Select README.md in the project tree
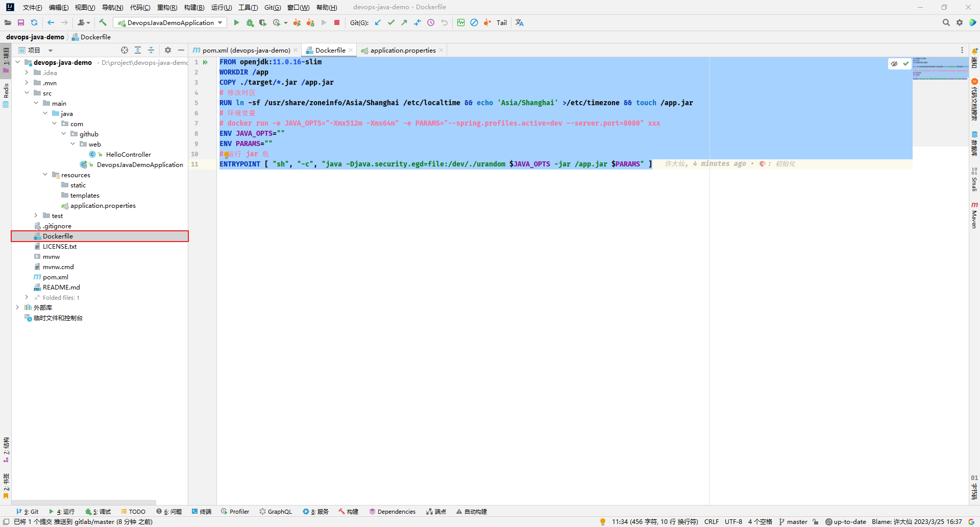This screenshot has height=527, width=980. pos(61,287)
